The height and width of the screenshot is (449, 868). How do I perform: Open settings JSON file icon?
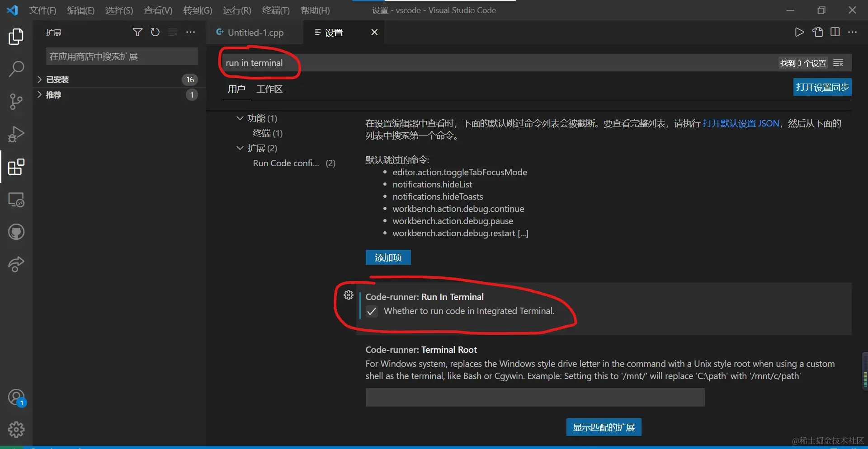point(817,32)
